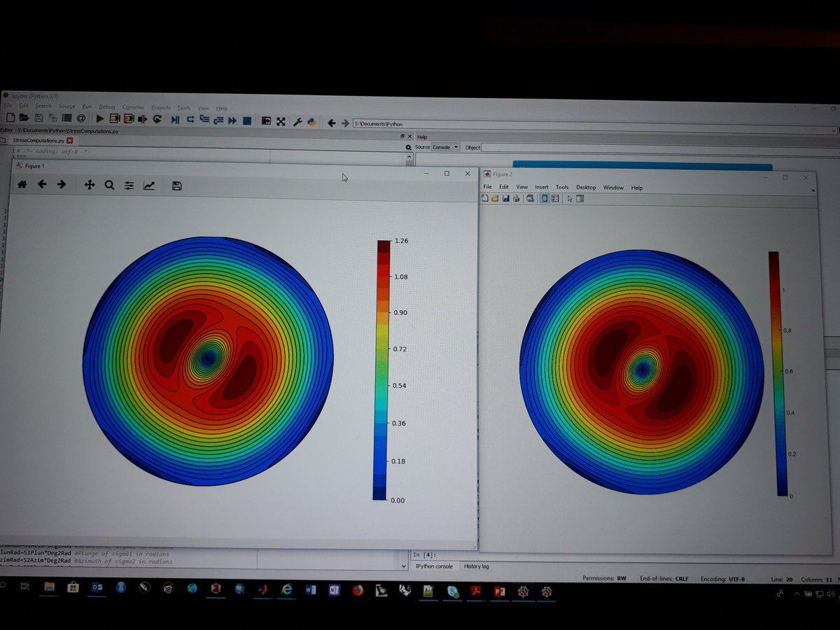This screenshot has width=840, height=630.
Task: Open Microsoft Word from the taskbar
Action: [310, 590]
